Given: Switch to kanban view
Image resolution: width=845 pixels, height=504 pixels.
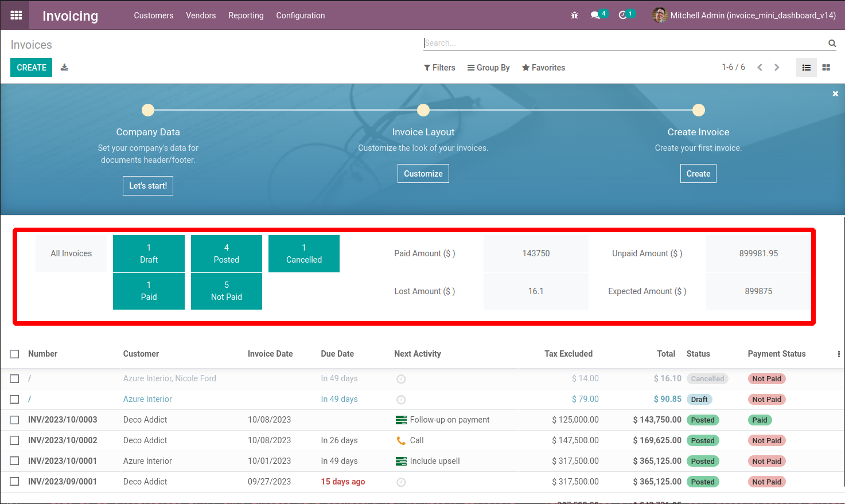Looking at the screenshot, I should pos(826,68).
